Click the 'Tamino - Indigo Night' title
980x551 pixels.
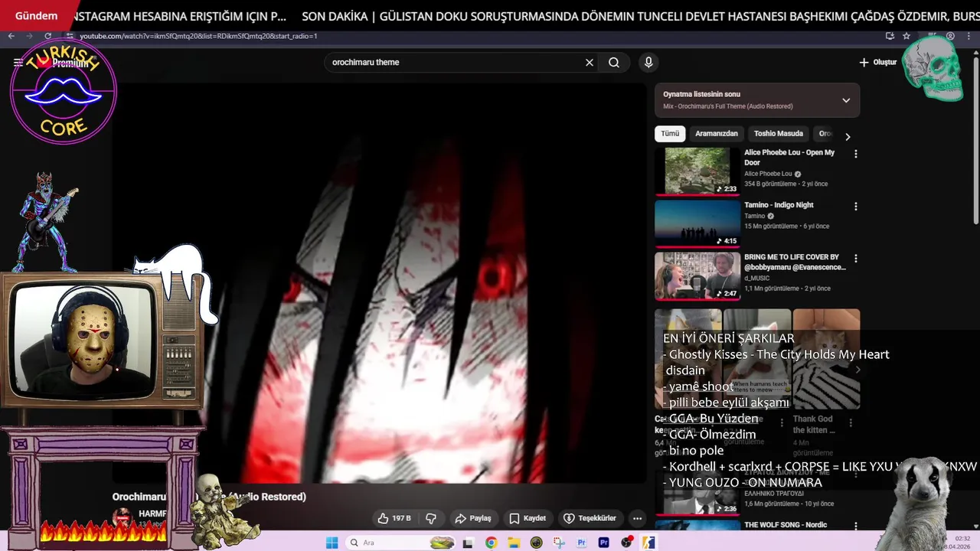pyautogui.click(x=779, y=205)
